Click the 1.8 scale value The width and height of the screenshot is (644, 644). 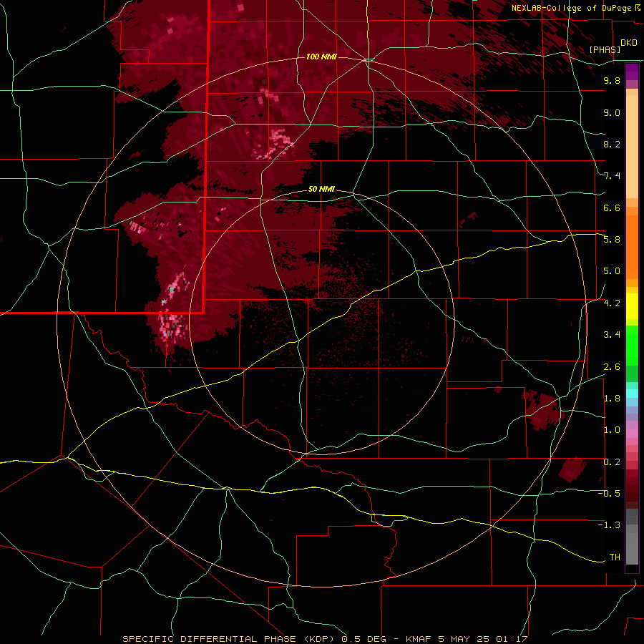point(612,399)
